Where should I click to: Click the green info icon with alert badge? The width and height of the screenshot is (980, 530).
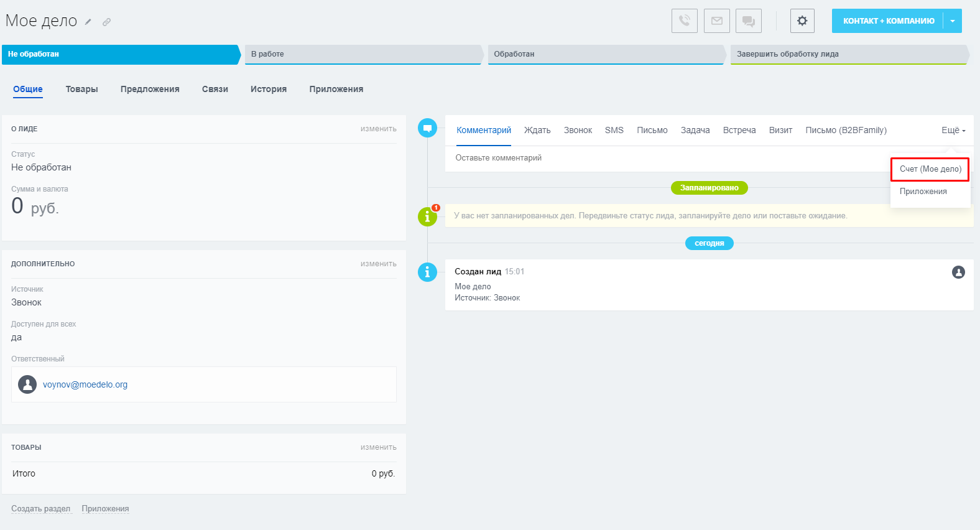point(427,216)
